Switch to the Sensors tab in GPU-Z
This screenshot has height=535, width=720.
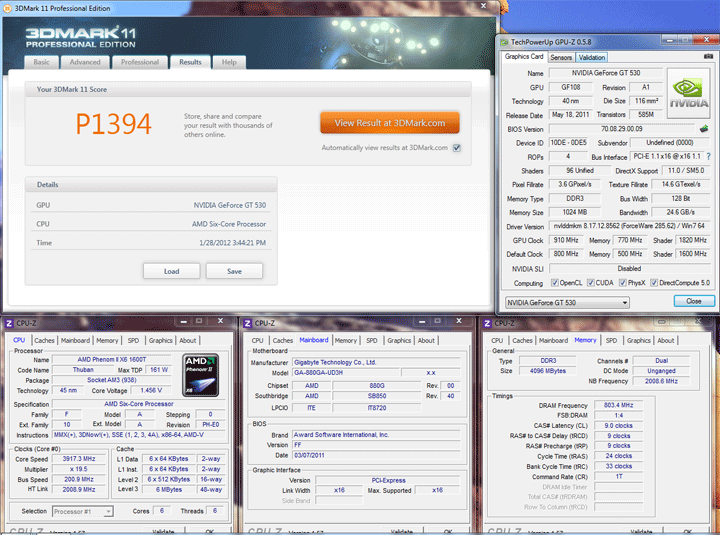click(x=561, y=57)
